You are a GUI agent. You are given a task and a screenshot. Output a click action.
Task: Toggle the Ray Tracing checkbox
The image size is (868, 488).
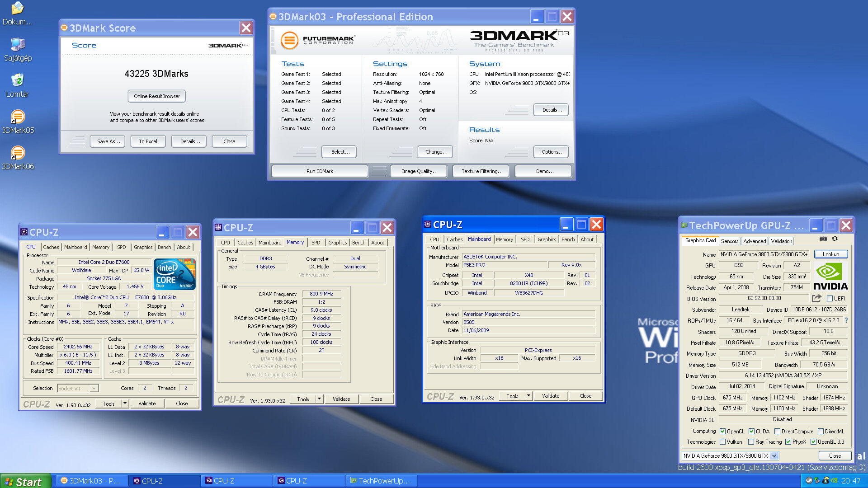coord(751,442)
